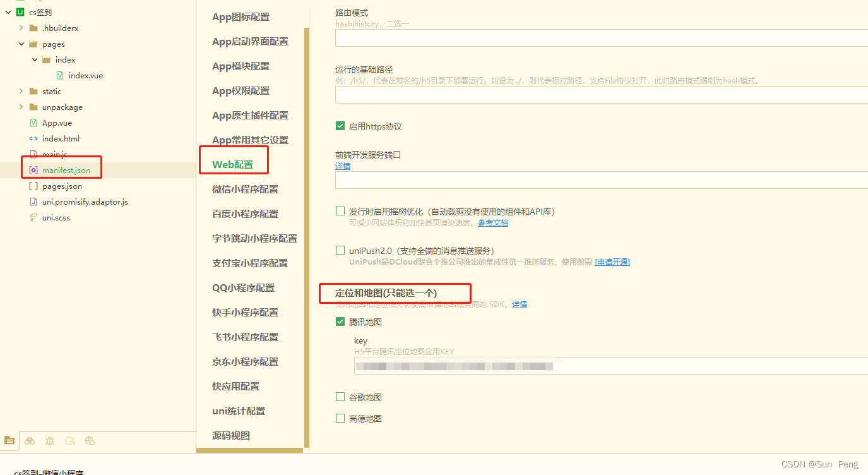Click the static folder icon
Viewport: 868px width, 475px height.
point(33,91)
